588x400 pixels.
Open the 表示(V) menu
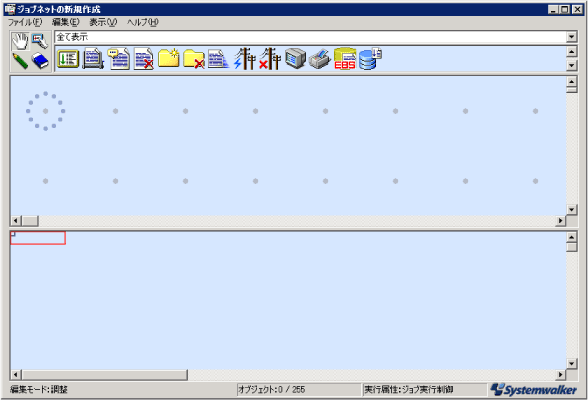103,22
